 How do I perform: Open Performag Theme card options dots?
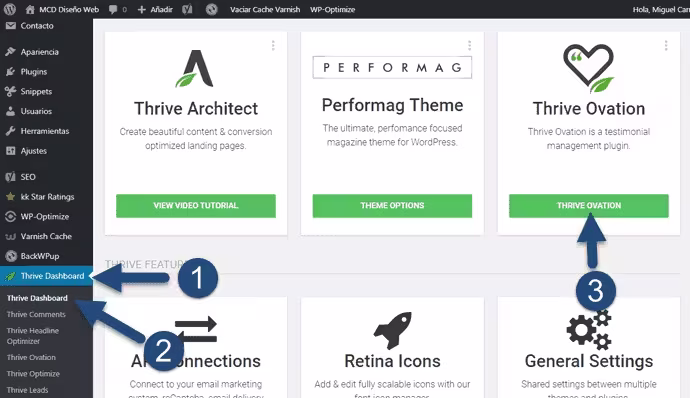coord(470,45)
